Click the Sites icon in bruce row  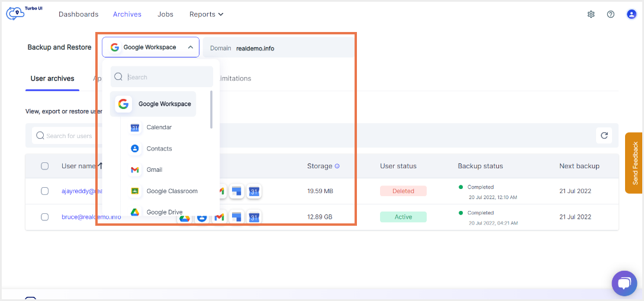tap(237, 217)
